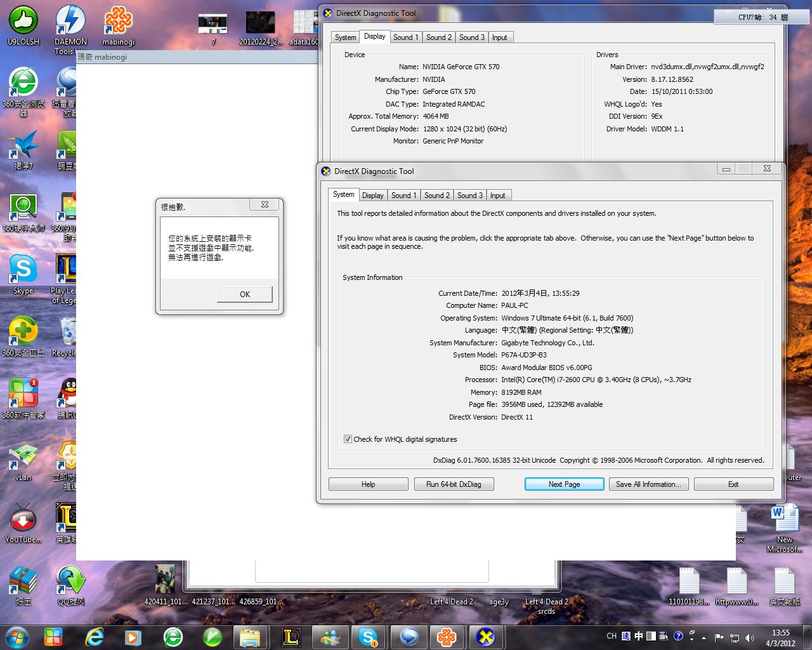Image resolution: width=812 pixels, height=650 pixels.
Task: Select the Left 4 Dead 2 srcds desktop item
Action: tap(546, 606)
